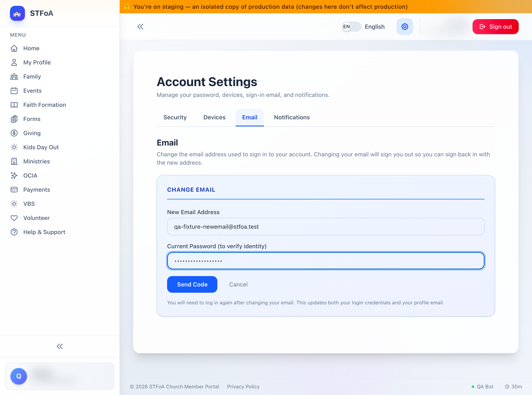Click the VBS sun icon
This screenshot has width=532, height=395.
coord(14,204)
